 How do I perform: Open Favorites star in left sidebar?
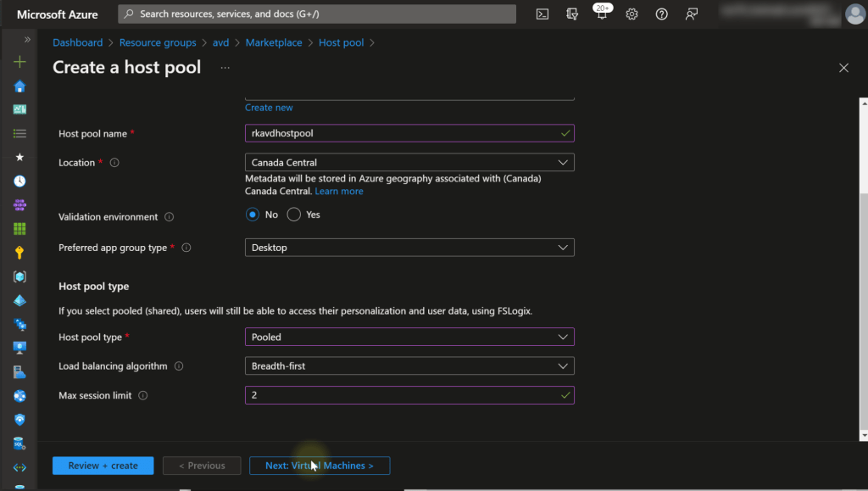19,157
